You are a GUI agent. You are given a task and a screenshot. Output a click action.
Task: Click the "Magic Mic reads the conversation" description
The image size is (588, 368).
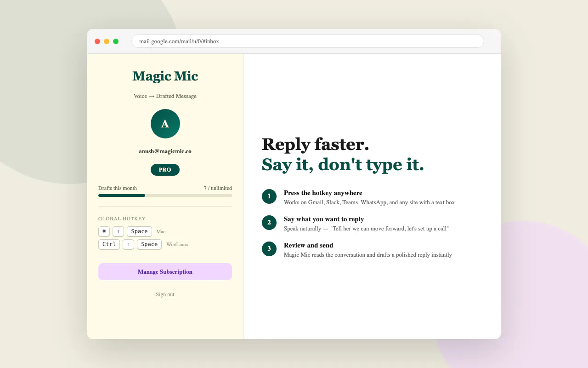pyautogui.click(x=368, y=255)
